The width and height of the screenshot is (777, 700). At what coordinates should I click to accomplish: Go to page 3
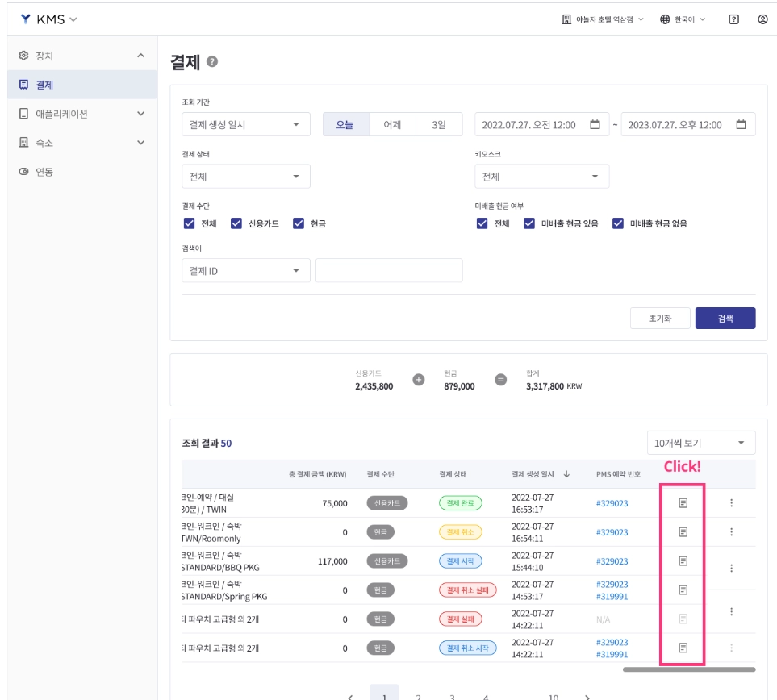coord(452,697)
